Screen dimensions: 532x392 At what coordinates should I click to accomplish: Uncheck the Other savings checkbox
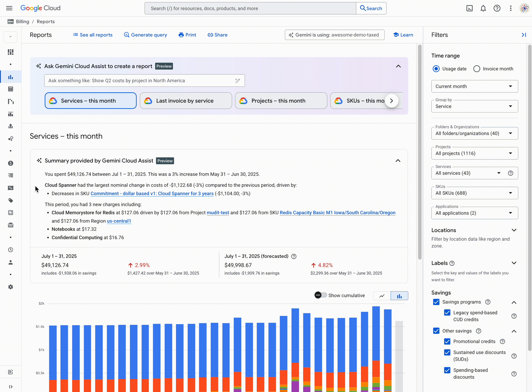(x=436, y=331)
